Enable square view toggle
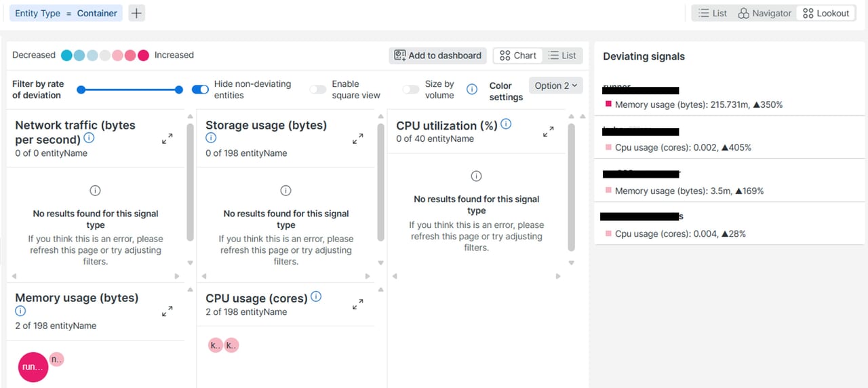The width and height of the screenshot is (868, 388). [317, 90]
